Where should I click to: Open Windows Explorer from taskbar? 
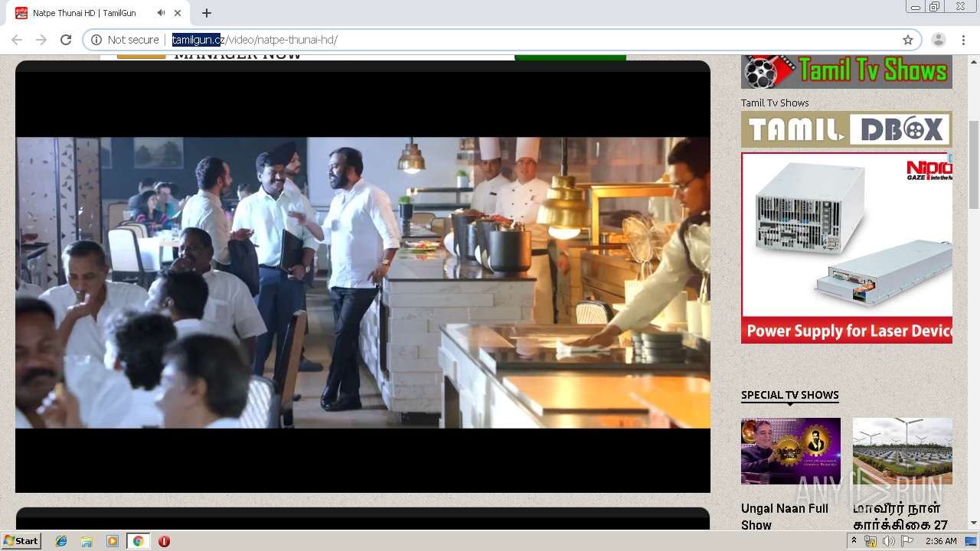tap(87, 541)
